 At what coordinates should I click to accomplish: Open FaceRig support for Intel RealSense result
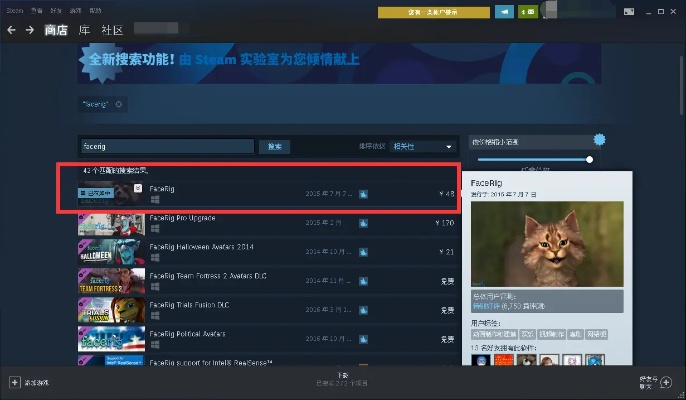pyautogui.click(x=268, y=361)
